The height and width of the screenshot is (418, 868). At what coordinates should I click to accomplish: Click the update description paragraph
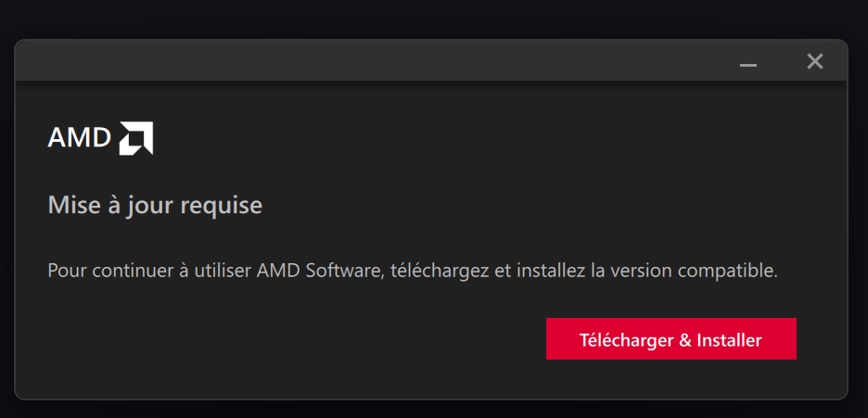[x=412, y=272]
